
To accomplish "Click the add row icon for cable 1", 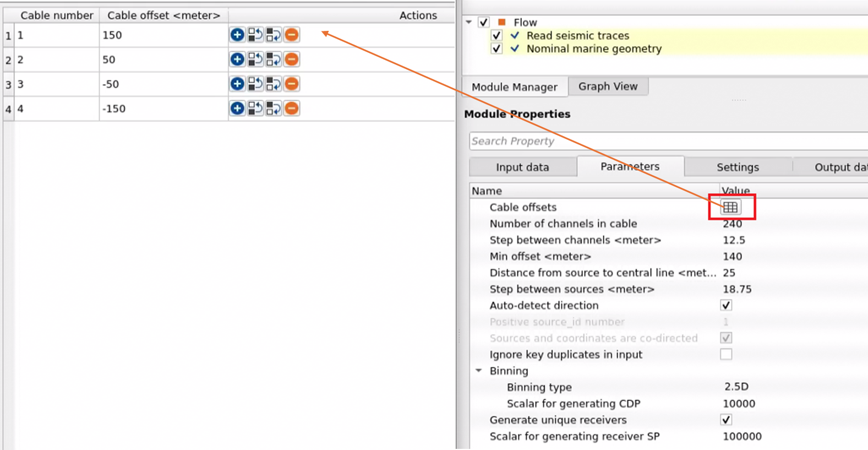I will pyautogui.click(x=237, y=35).
